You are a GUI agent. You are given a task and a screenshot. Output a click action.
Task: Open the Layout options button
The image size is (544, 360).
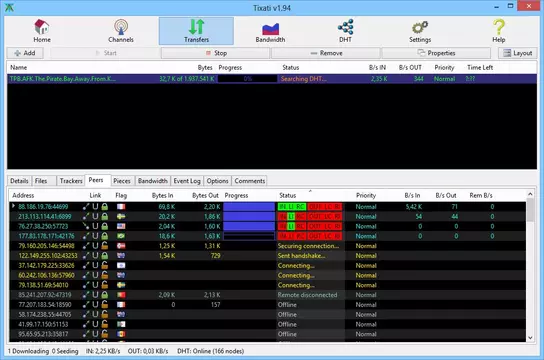(518, 53)
